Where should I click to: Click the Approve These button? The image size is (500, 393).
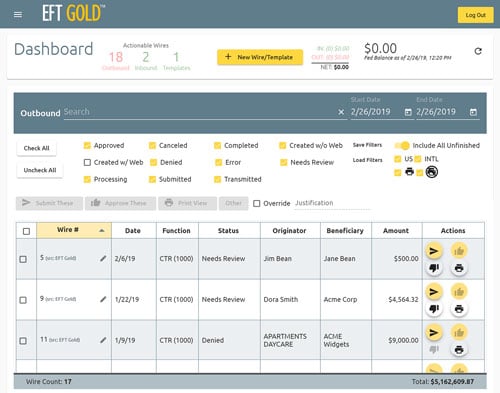(x=120, y=203)
